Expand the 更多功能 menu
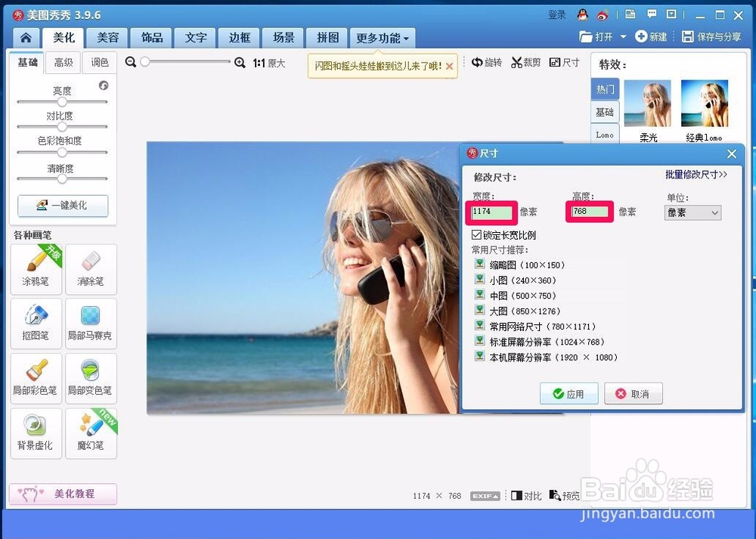The width and height of the screenshot is (756, 539). 382,37
